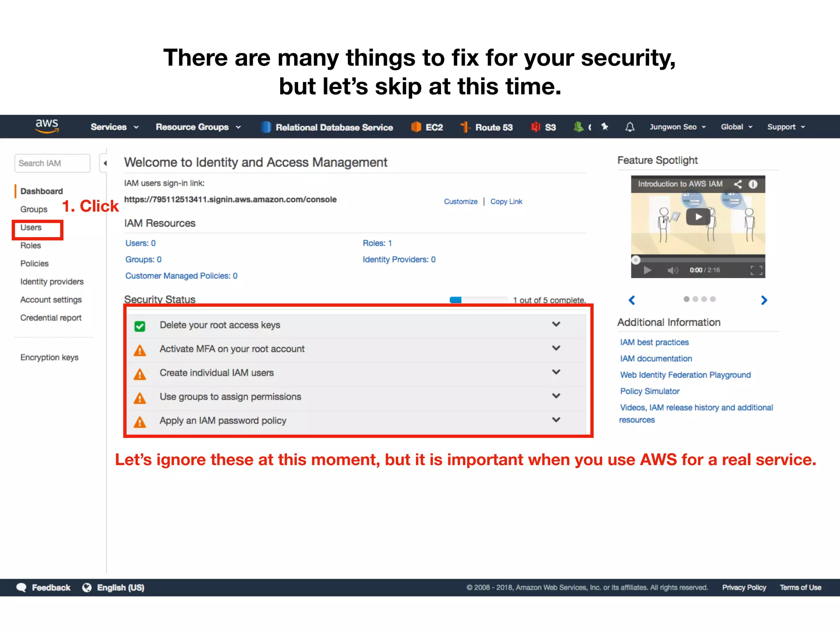Click the small play button in video controls

click(x=647, y=270)
